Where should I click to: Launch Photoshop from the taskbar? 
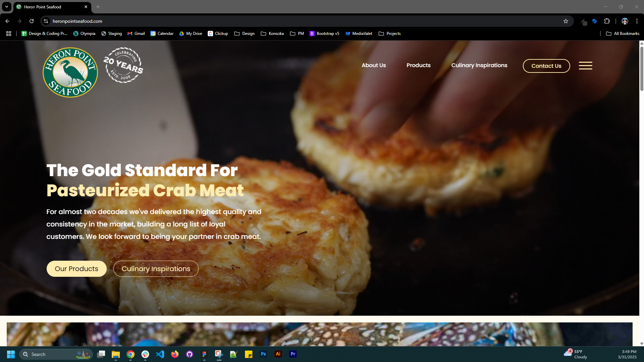(263, 354)
